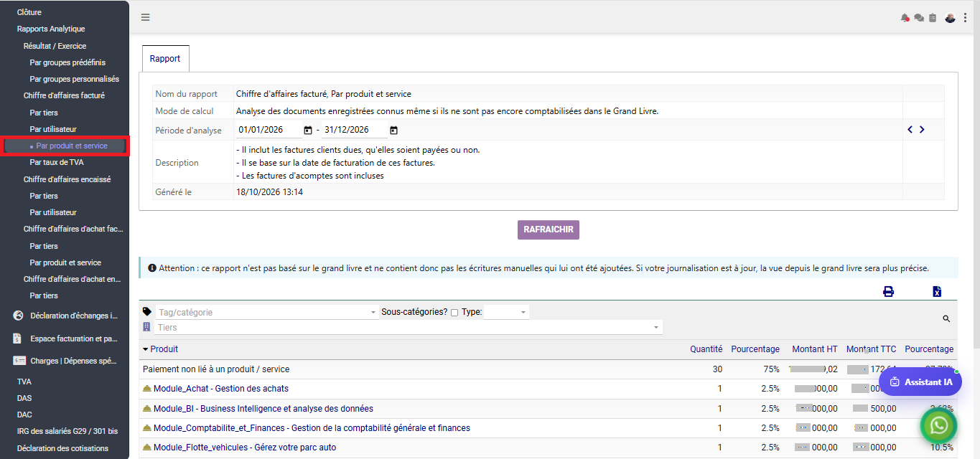Click the icon next to Charges | Dépenses
The height and width of the screenshot is (459, 980).
coord(19,361)
